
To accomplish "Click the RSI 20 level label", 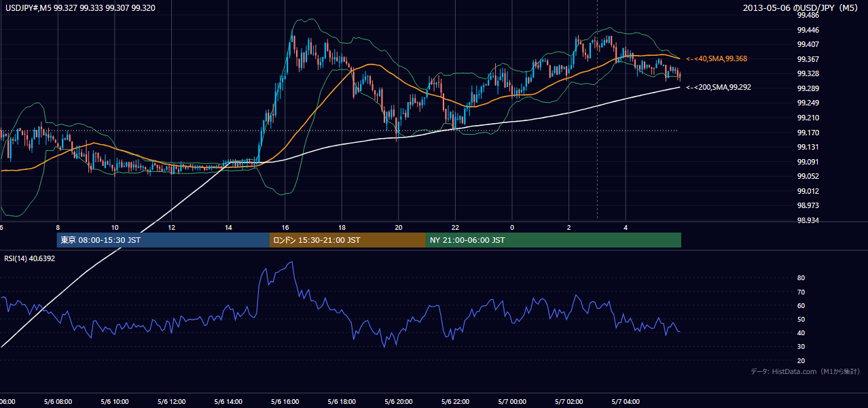I will 801,360.
